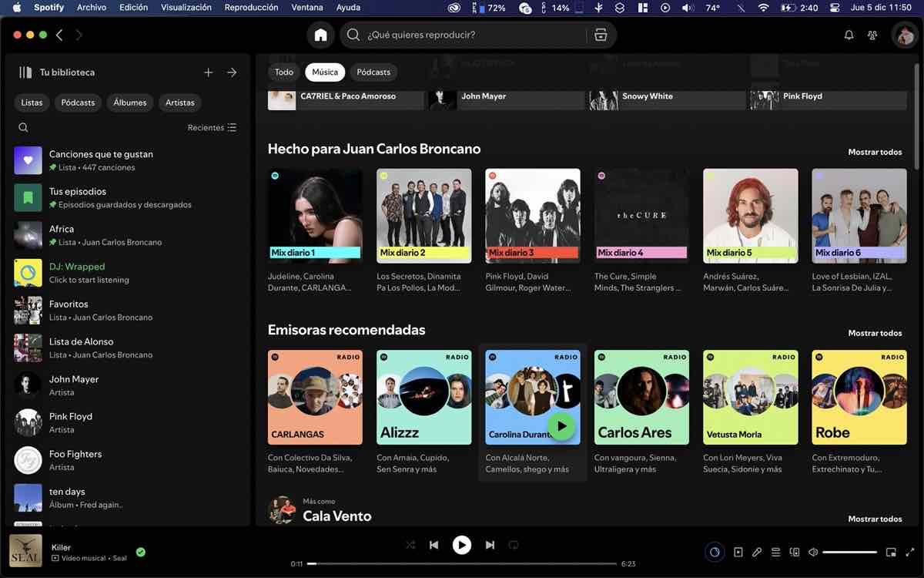Image resolution: width=924 pixels, height=578 pixels.
Task: Expand library with the arrow icon
Action: point(232,72)
